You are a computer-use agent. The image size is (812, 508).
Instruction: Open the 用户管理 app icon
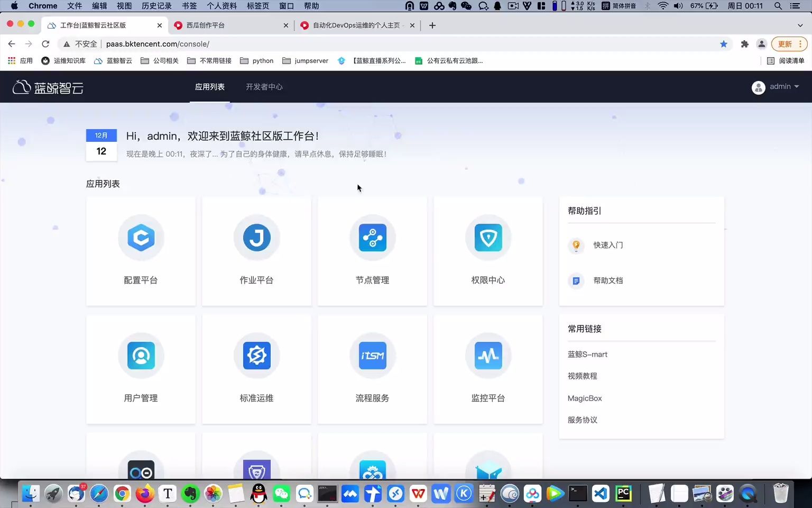pyautogui.click(x=141, y=356)
